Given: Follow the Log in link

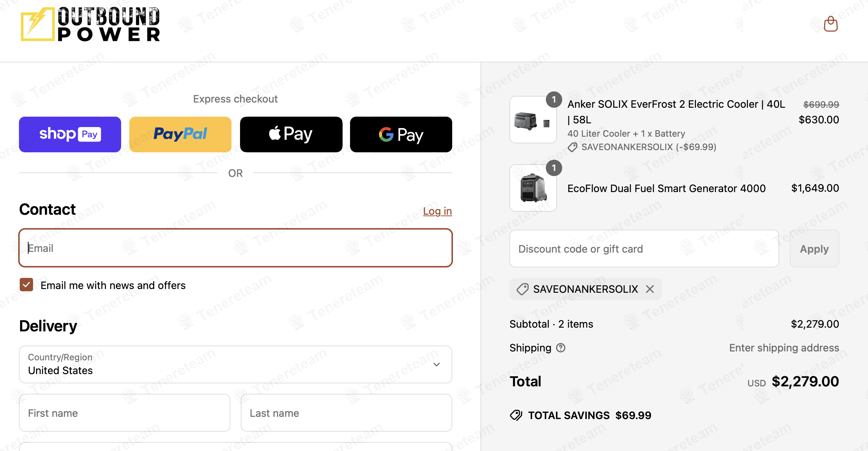Looking at the screenshot, I should point(437,211).
